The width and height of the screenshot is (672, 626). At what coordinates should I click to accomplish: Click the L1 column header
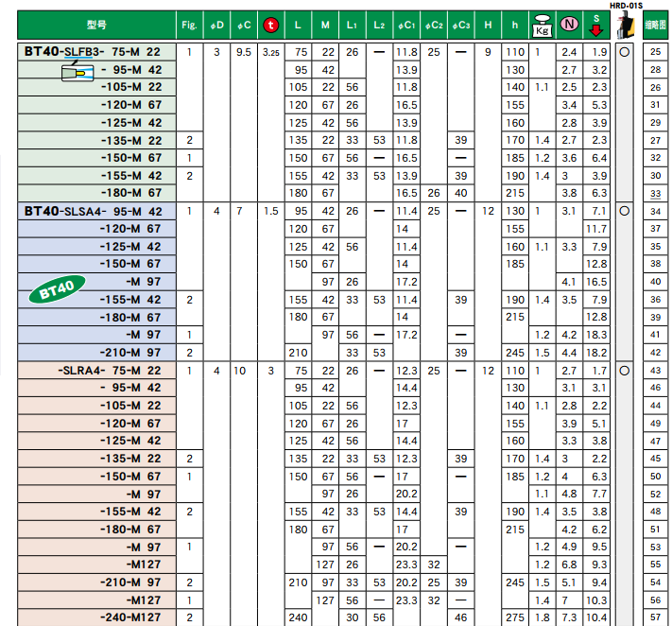click(353, 26)
